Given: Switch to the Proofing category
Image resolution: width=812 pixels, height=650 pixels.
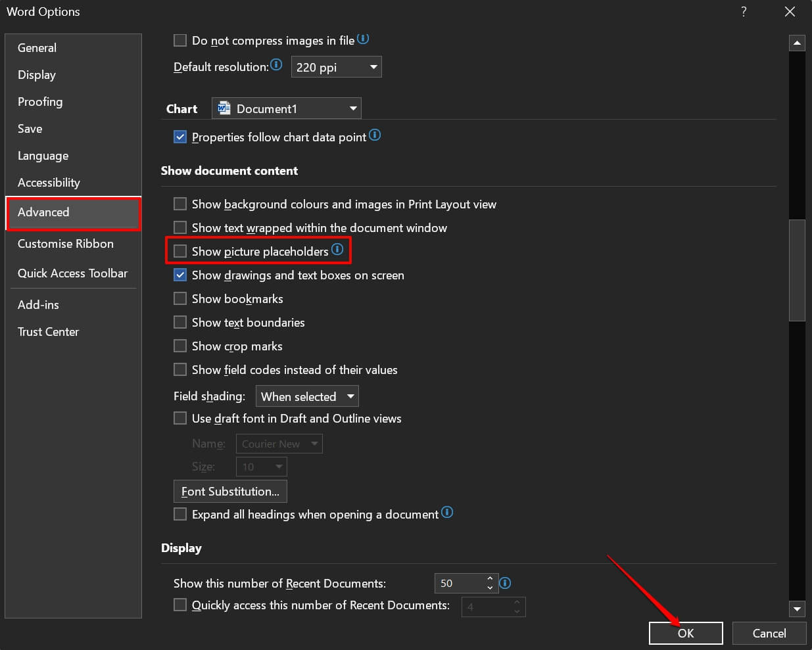Looking at the screenshot, I should (x=40, y=102).
